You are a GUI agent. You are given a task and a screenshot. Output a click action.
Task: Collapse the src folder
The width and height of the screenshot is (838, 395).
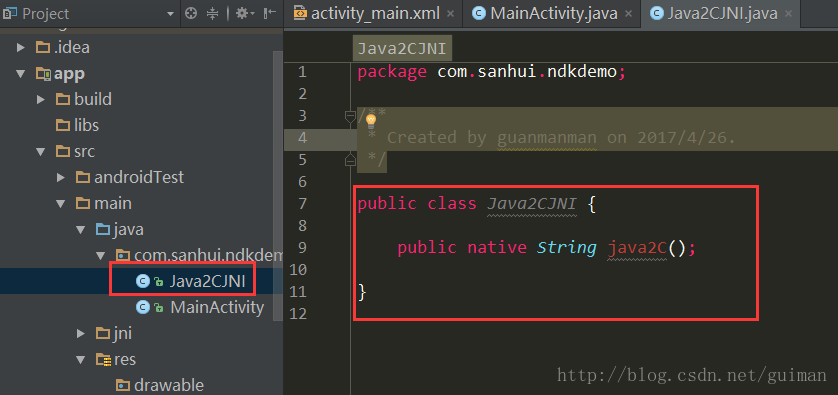point(41,152)
